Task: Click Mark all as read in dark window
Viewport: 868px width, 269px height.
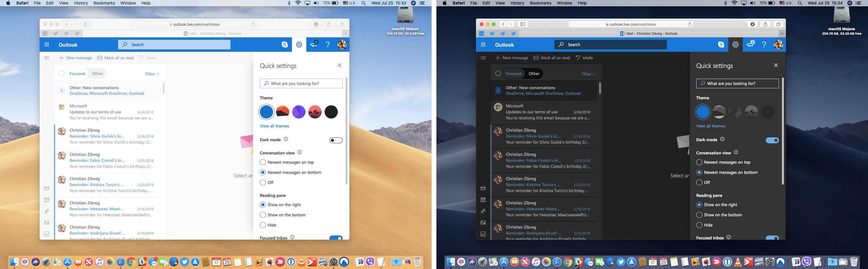Action: pos(552,58)
